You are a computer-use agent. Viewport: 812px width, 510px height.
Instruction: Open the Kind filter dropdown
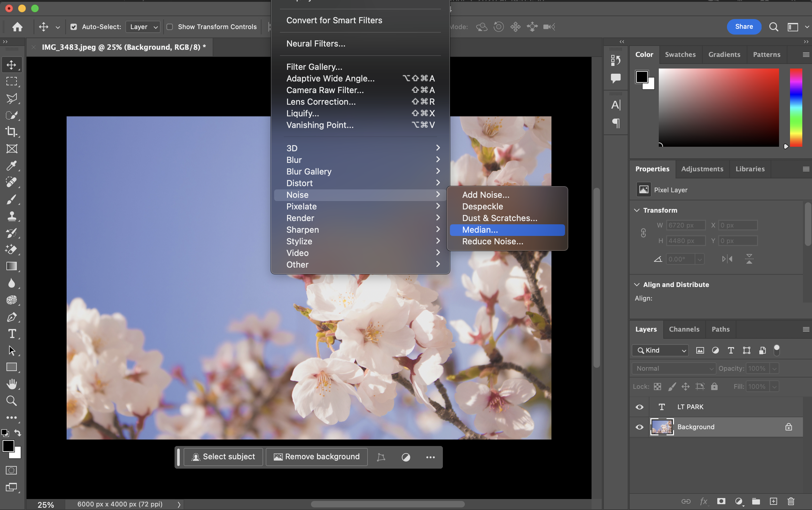coord(660,350)
